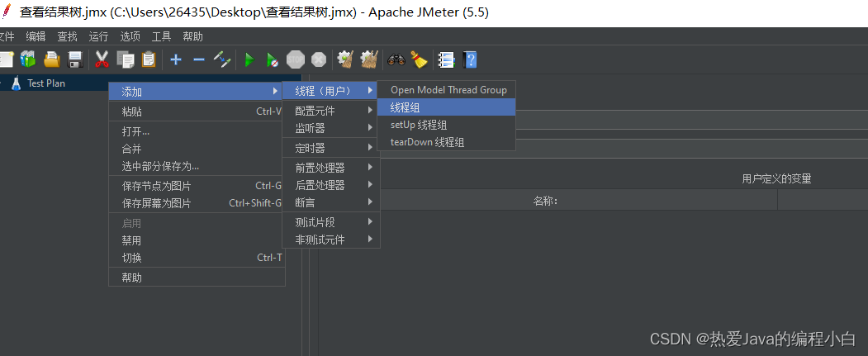Expand the 测试片段 submenu
868x356 pixels.
coord(331,222)
